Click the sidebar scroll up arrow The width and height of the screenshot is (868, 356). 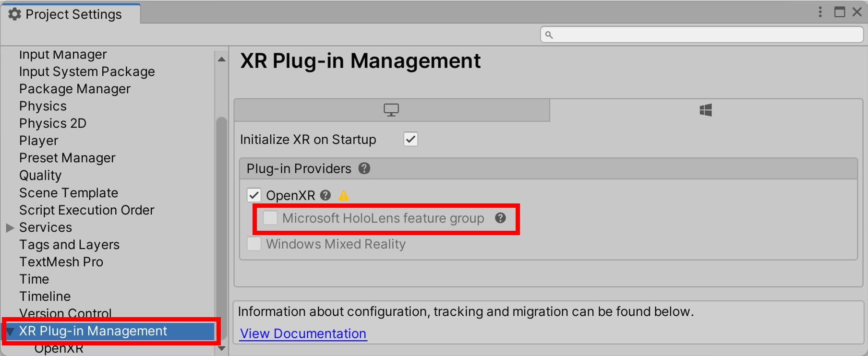(x=221, y=59)
